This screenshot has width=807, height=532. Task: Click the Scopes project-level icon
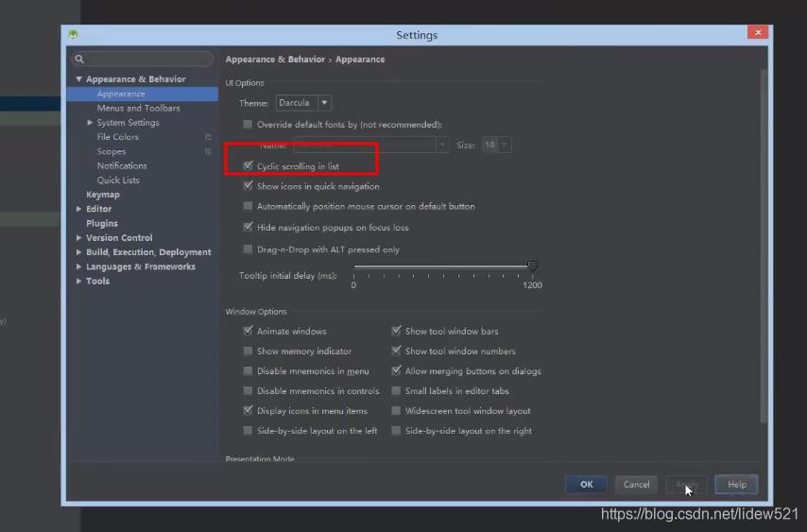(208, 151)
